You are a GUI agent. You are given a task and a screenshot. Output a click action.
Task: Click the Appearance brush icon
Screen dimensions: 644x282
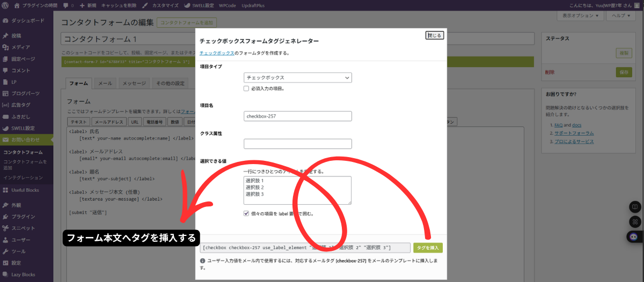pyautogui.click(x=5, y=205)
